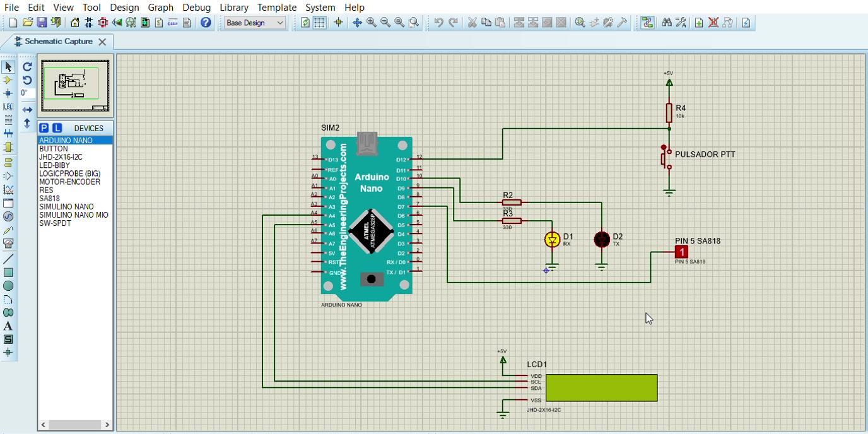Image resolution: width=868 pixels, height=434 pixels.
Task: Remove the sheet with red X icon
Action: 713,23
